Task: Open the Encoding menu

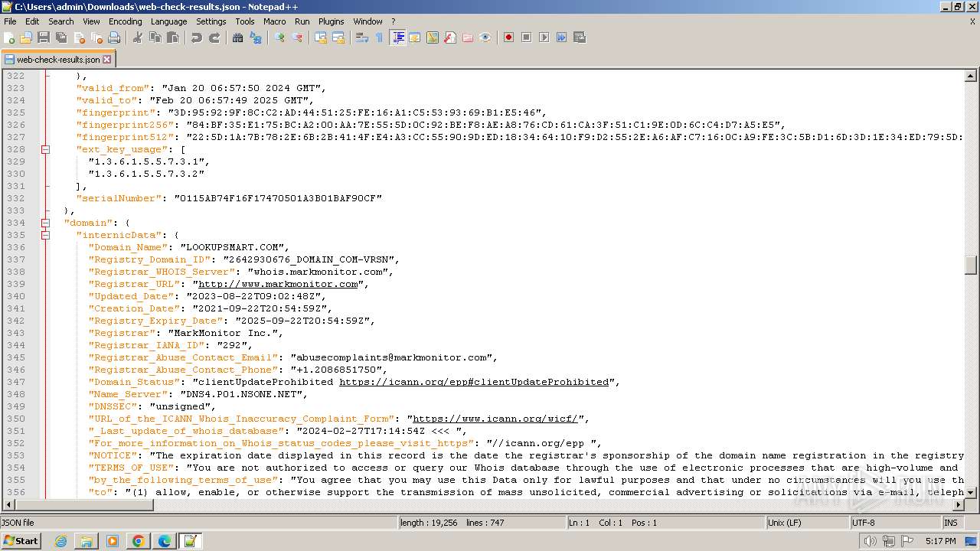Action: pos(126,21)
